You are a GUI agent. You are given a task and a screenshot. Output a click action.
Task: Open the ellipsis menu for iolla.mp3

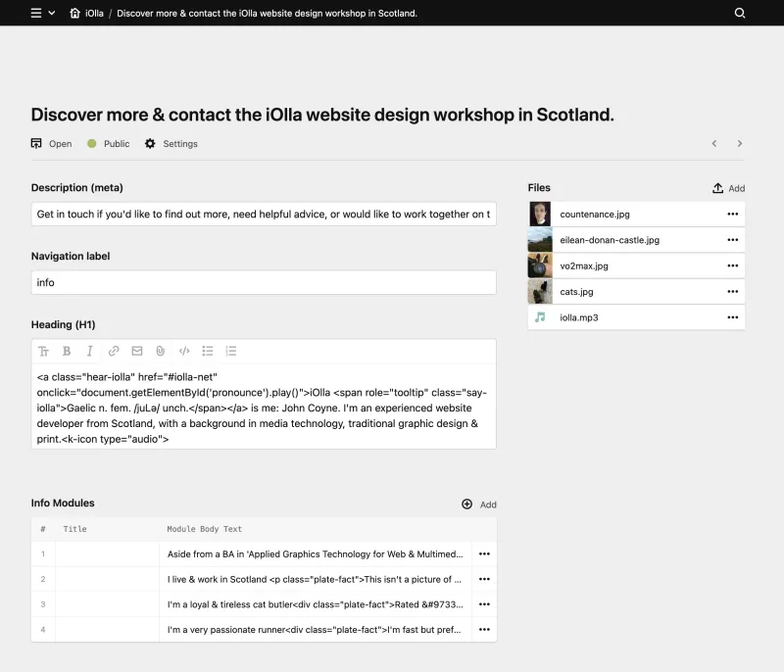730,316
